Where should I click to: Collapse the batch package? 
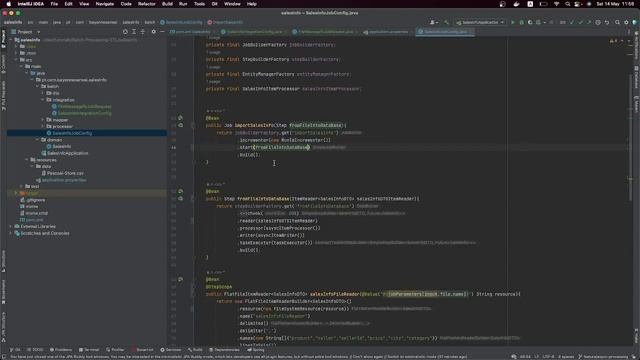38,87
